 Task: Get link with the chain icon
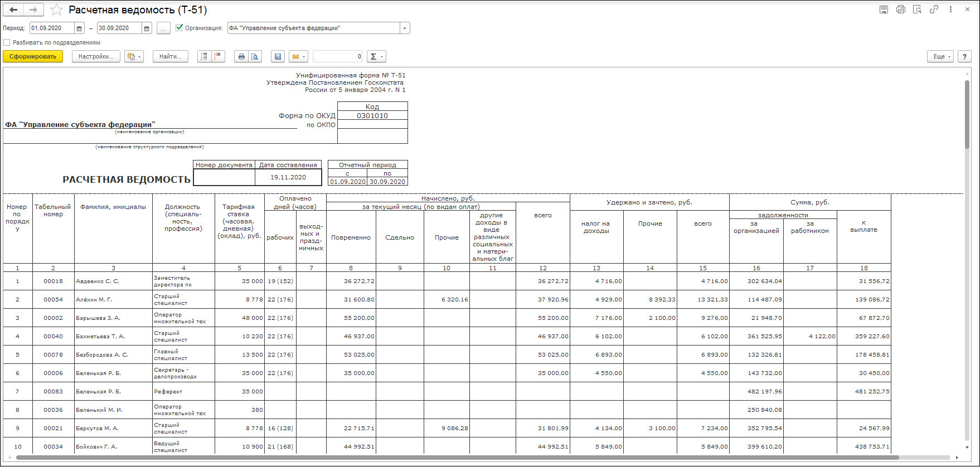click(x=934, y=9)
